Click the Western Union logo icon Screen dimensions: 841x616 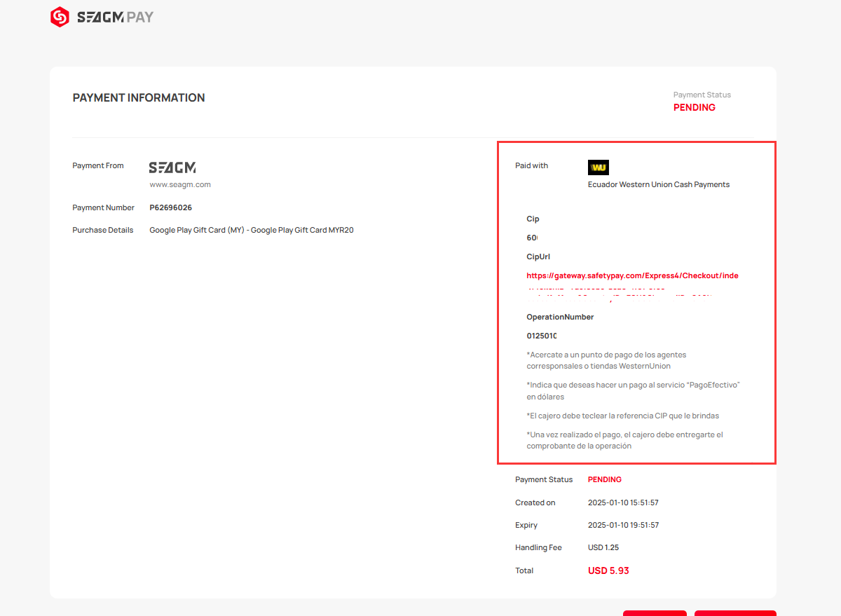tap(599, 167)
